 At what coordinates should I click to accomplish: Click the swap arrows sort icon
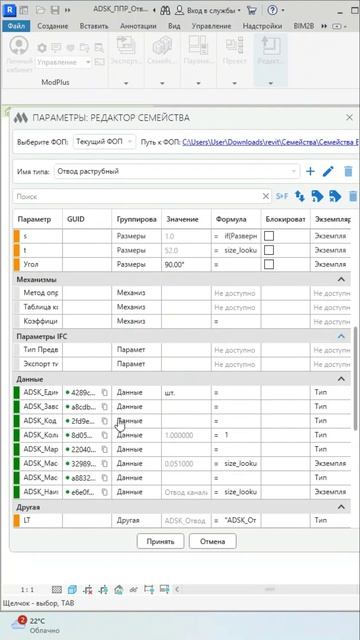(300, 196)
